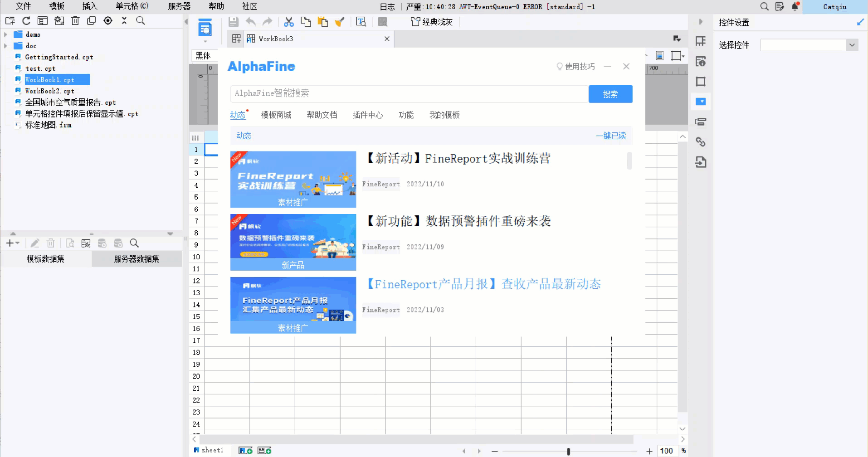Click the blue 搜索 button
Image resolution: width=868 pixels, height=457 pixels.
(x=610, y=94)
